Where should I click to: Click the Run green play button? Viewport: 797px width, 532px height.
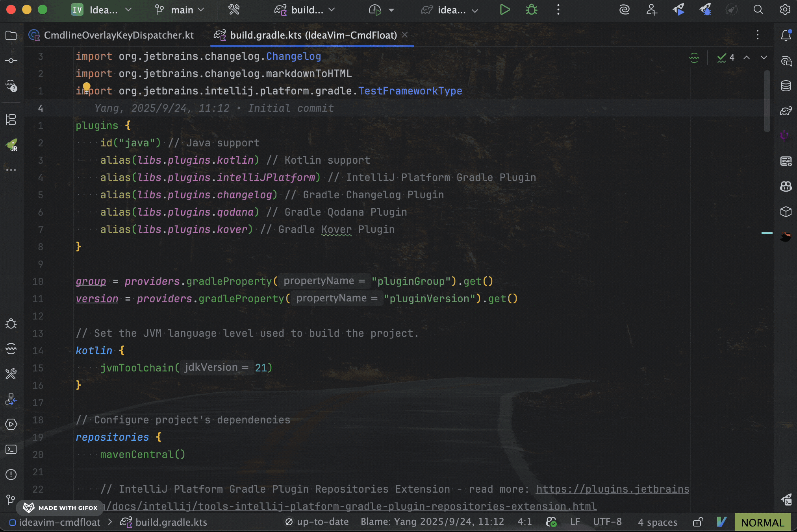pos(504,10)
